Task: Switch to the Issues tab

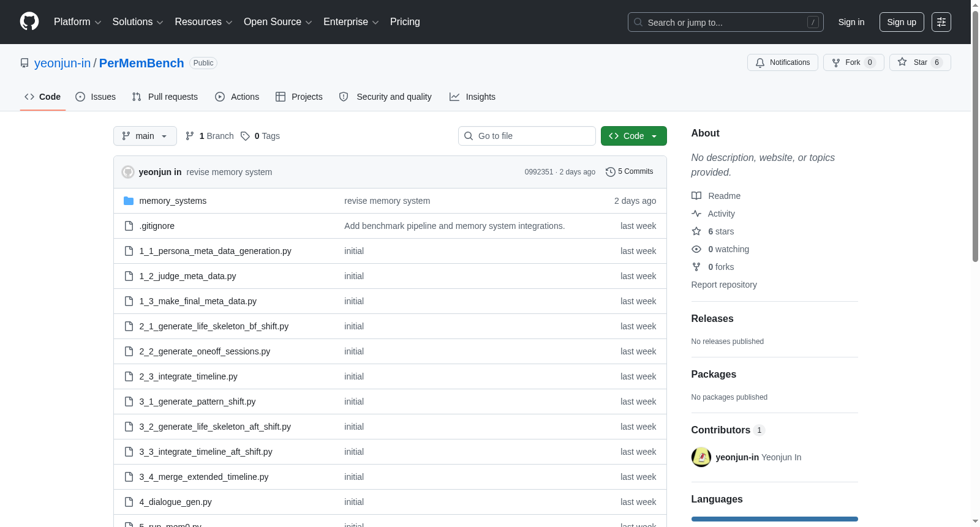Action: 96,97
